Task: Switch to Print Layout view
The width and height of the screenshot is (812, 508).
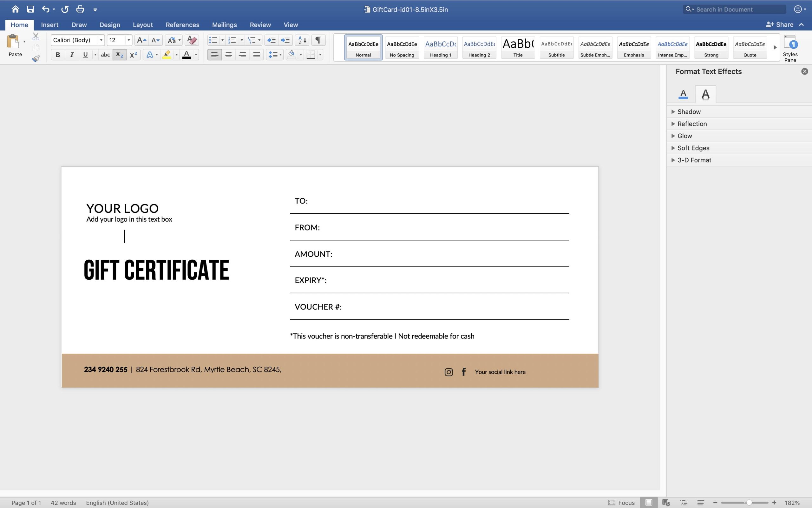Action: (x=649, y=503)
